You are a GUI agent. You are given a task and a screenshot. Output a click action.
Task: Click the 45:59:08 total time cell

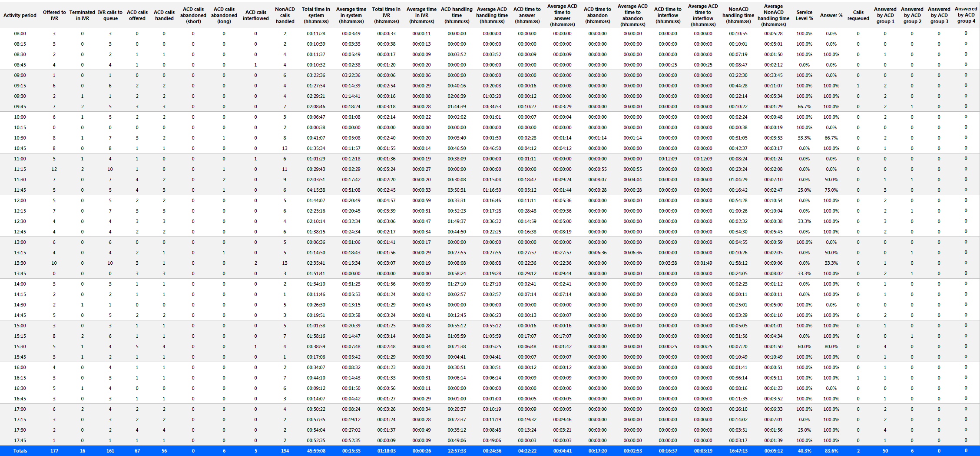[x=316, y=451]
